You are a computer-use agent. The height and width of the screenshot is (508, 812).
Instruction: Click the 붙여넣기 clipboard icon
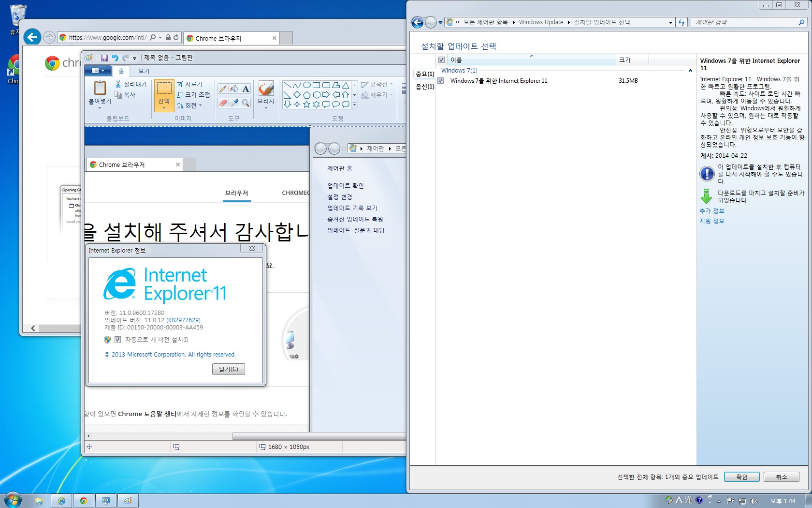click(x=100, y=88)
